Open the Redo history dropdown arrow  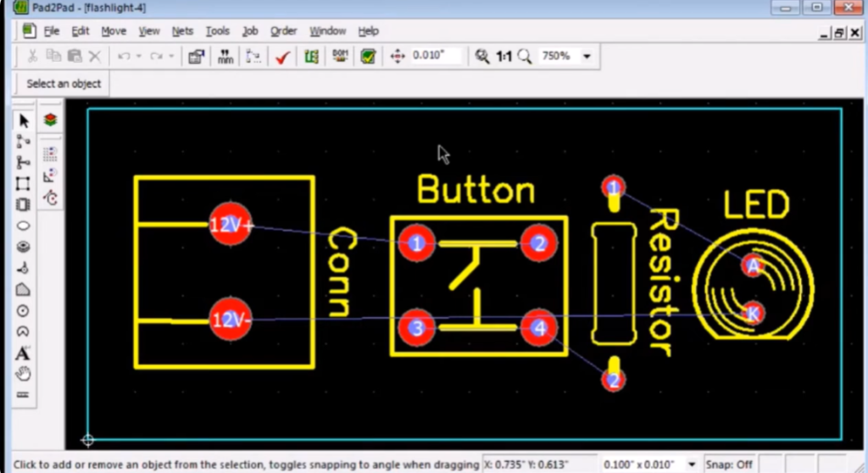[x=171, y=56]
